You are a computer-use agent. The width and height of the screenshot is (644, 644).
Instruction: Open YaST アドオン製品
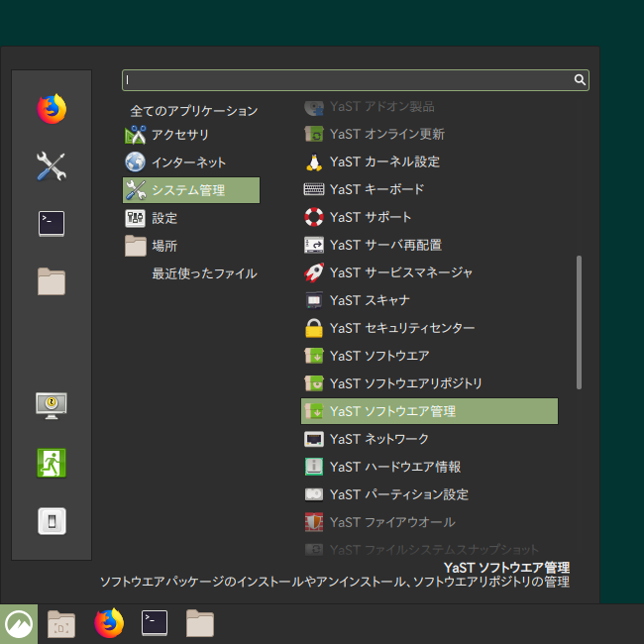[x=430, y=107]
